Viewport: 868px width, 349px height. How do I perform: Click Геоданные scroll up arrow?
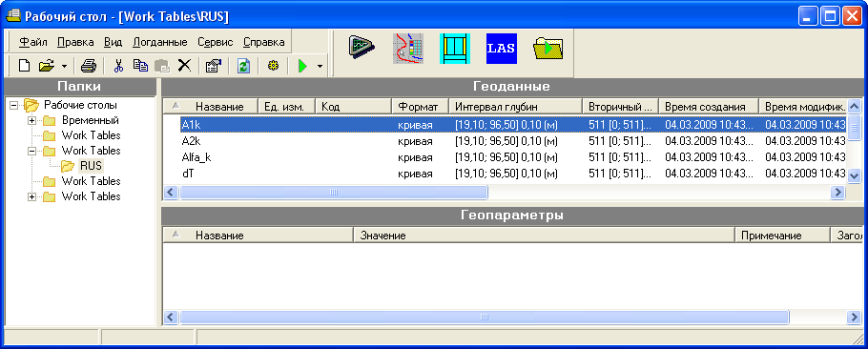854,106
